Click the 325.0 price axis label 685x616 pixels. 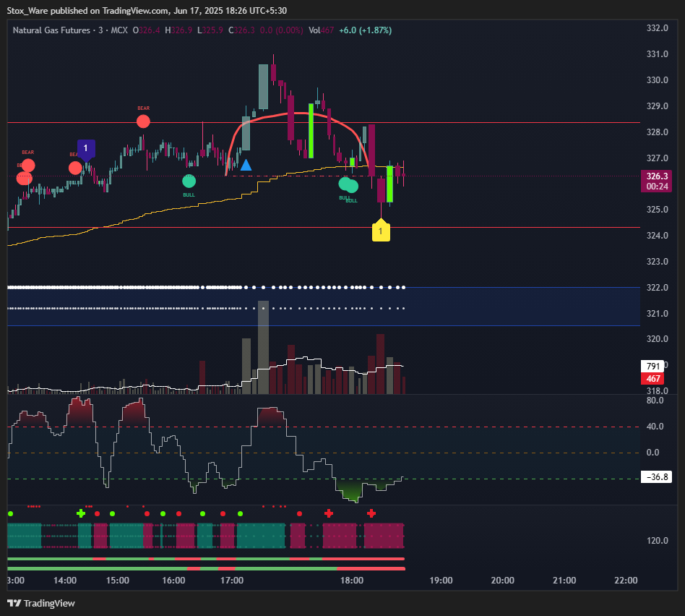click(657, 210)
